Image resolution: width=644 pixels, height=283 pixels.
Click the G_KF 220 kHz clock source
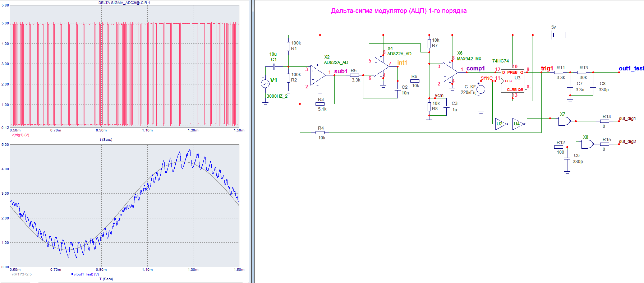(481, 90)
